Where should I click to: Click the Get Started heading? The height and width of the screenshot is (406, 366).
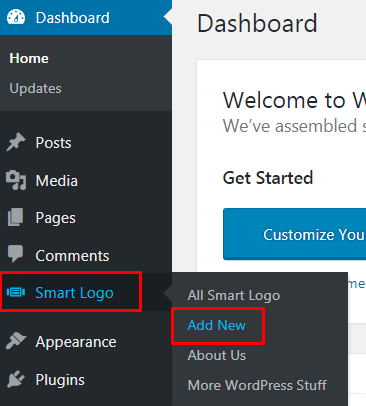pyautogui.click(x=268, y=178)
